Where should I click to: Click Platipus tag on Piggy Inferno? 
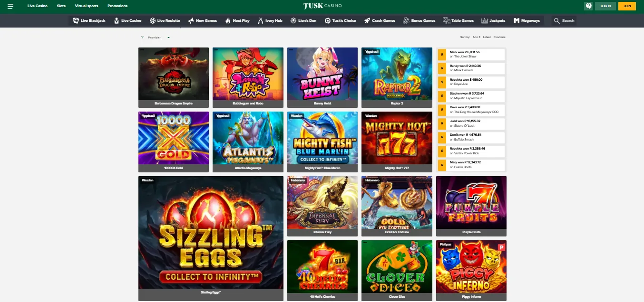click(445, 244)
